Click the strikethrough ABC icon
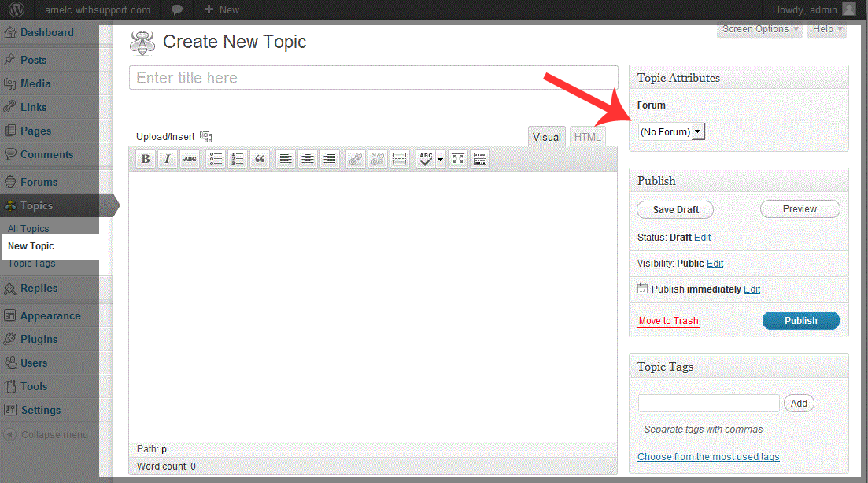Screen dimensions: 868x483 [190, 159]
